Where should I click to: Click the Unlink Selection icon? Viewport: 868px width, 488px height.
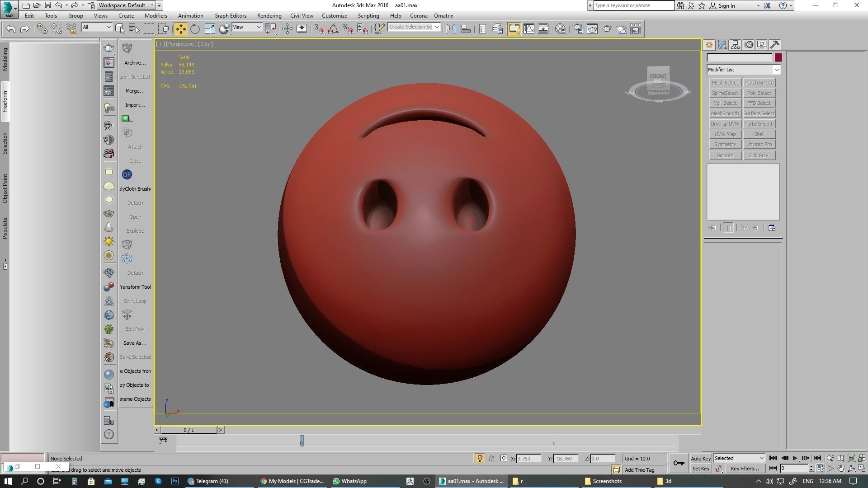(57, 29)
